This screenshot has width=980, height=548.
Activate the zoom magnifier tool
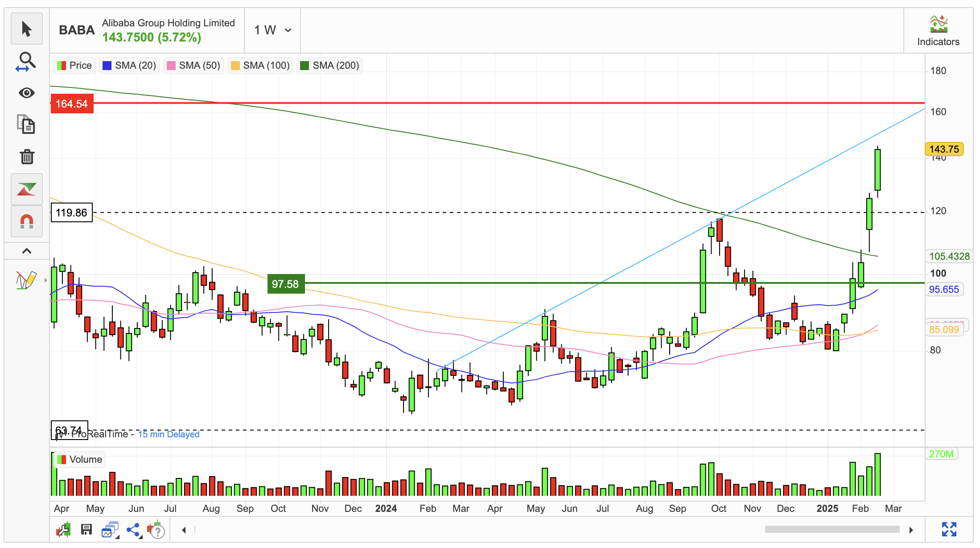tap(26, 62)
